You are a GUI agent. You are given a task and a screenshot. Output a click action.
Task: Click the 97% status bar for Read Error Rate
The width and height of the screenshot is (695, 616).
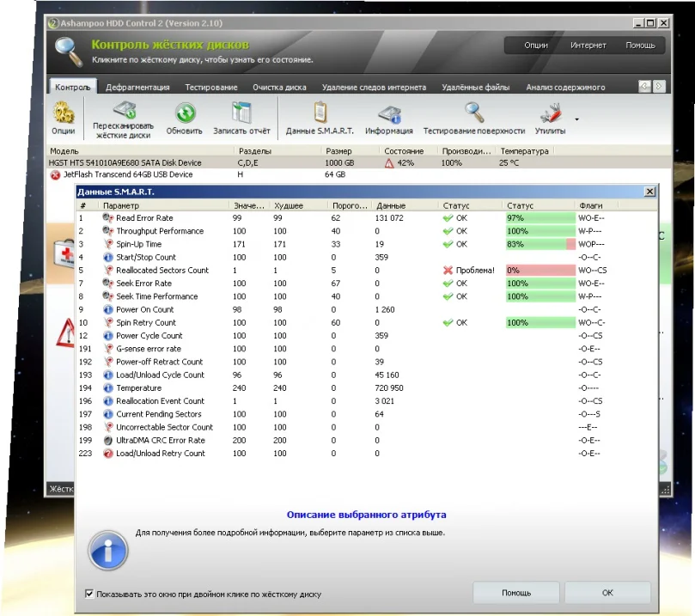tap(540, 217)
